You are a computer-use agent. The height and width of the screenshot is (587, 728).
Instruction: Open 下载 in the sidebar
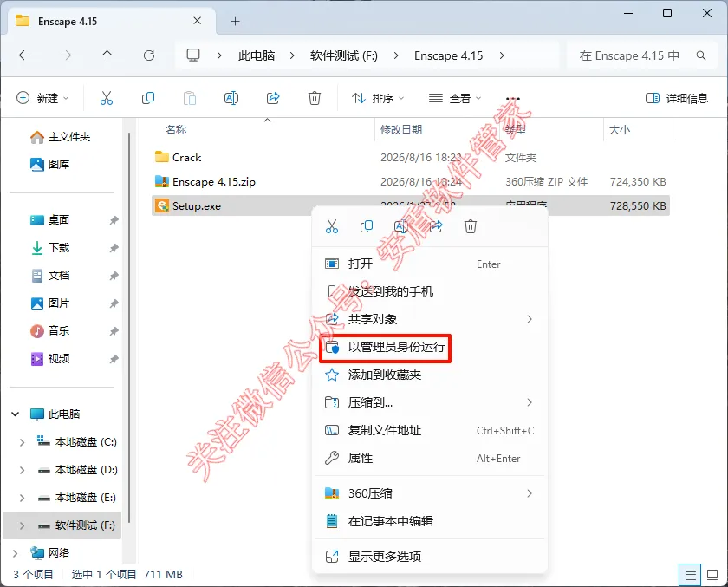(x=49, y=247)
